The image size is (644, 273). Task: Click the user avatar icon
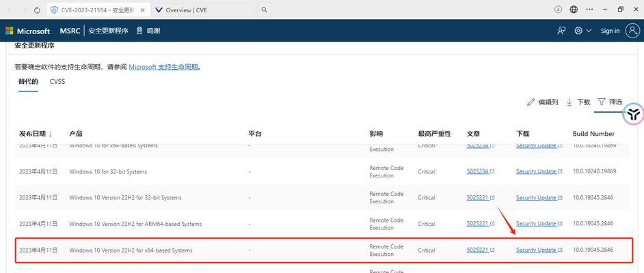point(632,31)
